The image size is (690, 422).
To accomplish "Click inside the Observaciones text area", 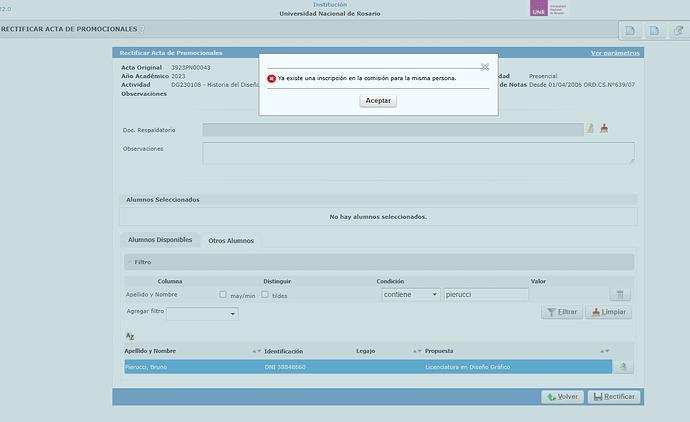I will point(418,153).
